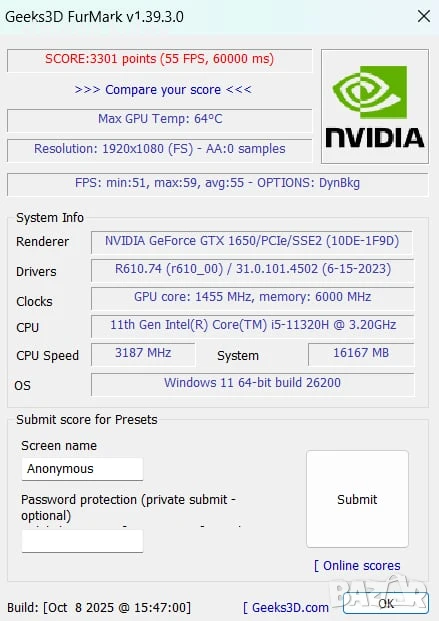Select the SCORE 3301 points field
439x621 pixels.
coord(160,60)
